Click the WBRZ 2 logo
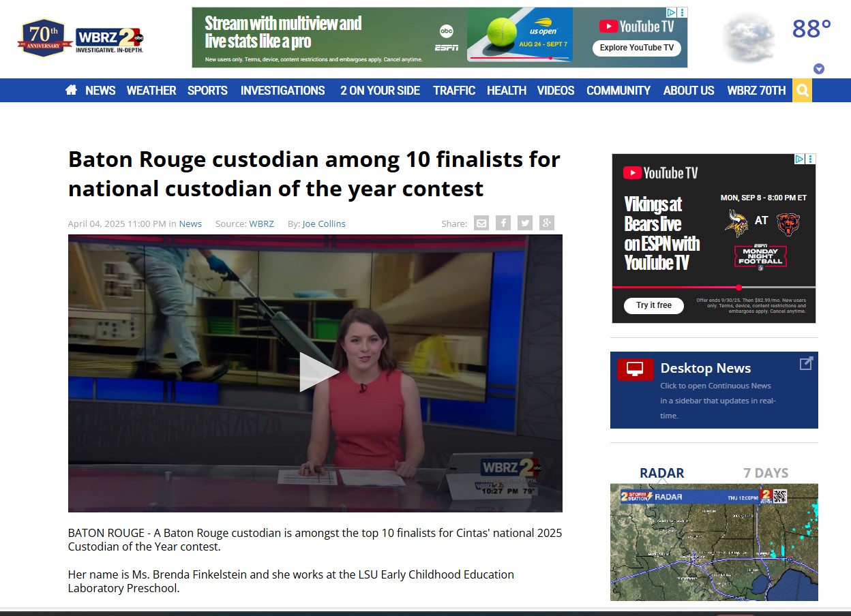The width and height of the screenshot is (851, 616). (109, 40)
